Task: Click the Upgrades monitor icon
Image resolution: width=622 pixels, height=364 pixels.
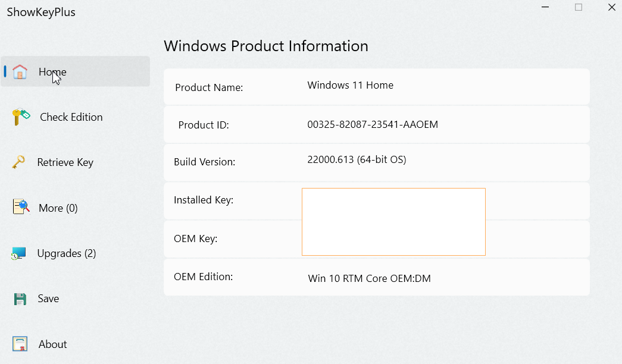Action: tap(18, 253)
